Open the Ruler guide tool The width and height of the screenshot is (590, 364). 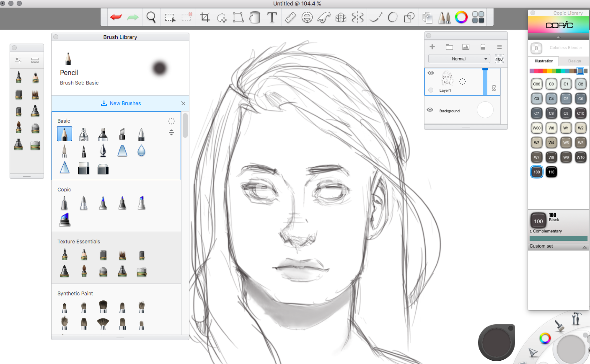point(290,17)
